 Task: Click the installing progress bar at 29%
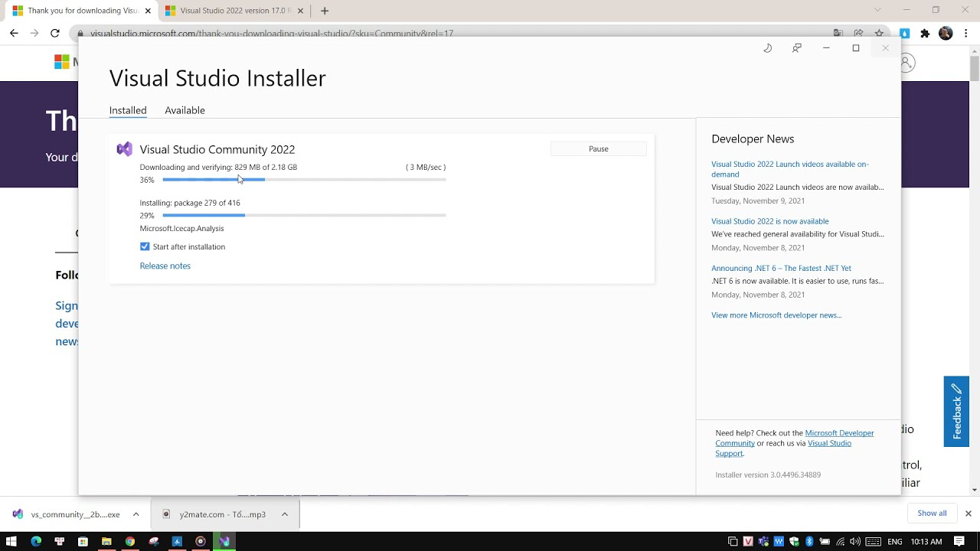304,216
